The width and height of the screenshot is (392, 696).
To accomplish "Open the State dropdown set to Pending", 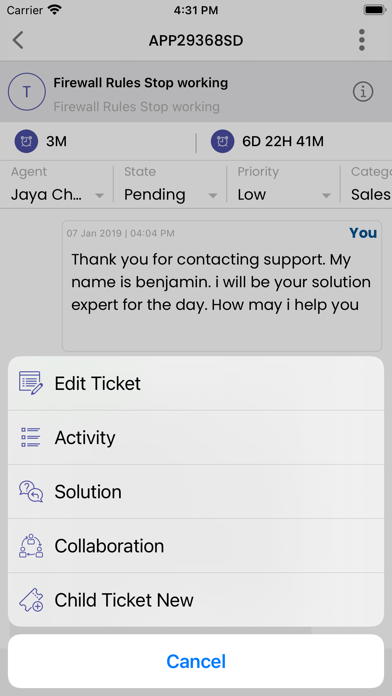I will click(170, 185).
